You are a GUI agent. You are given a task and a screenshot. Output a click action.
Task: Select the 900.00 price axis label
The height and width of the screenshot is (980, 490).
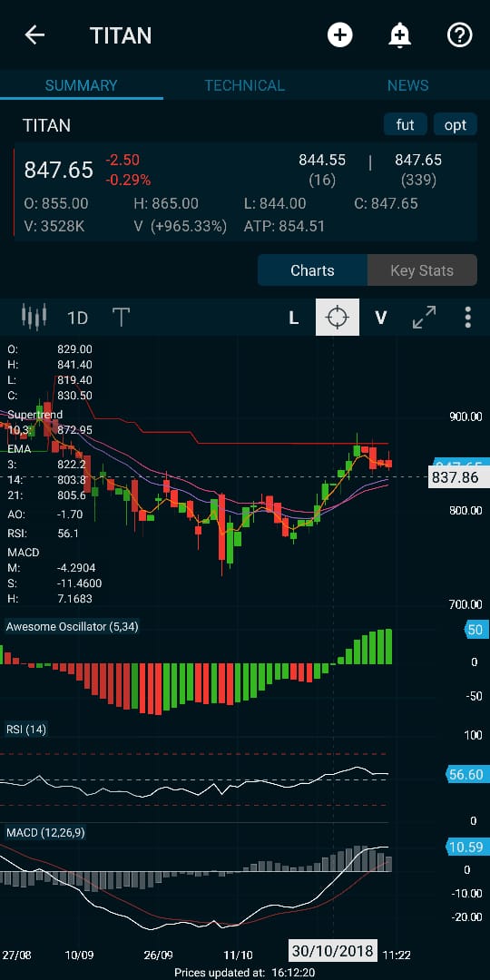tap(465, 416)
